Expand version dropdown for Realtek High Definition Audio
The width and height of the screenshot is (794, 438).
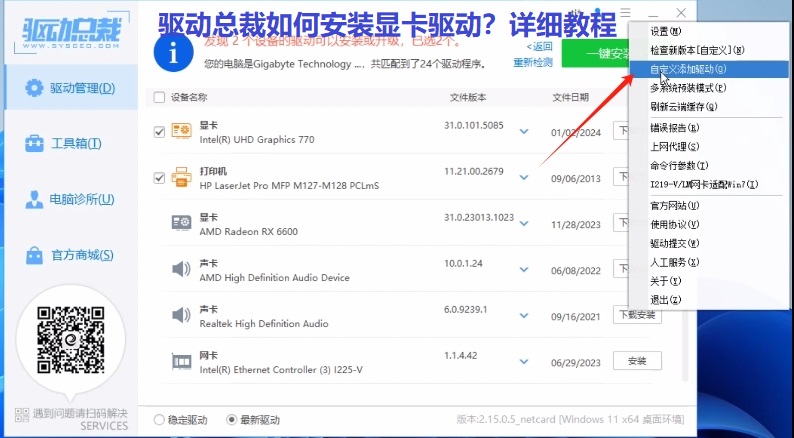524,316
